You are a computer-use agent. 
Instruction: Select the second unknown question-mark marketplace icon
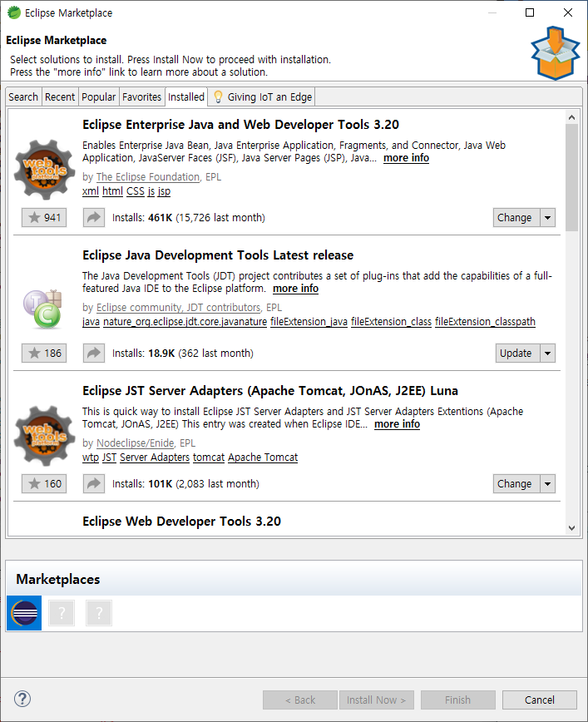click(x=99, y=613)
